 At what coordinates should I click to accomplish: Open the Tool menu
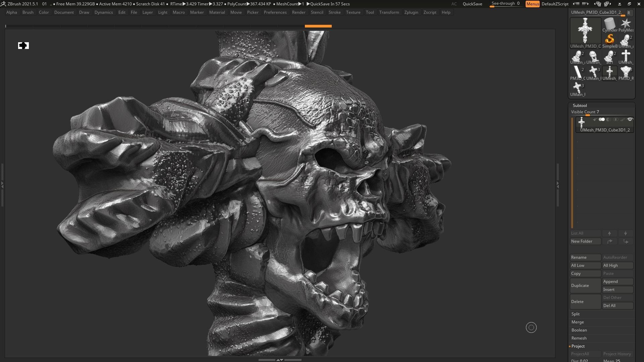[x=370, y=12]
